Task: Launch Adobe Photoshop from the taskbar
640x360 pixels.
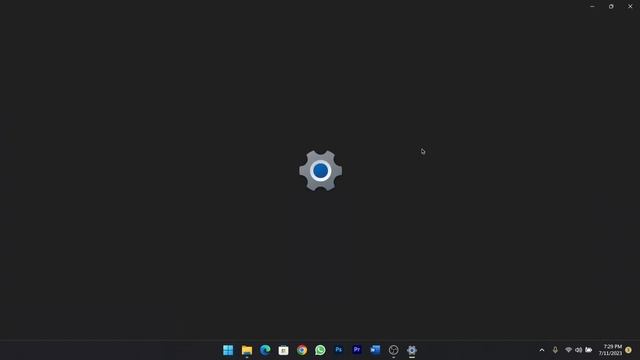Action: point(338,350)
